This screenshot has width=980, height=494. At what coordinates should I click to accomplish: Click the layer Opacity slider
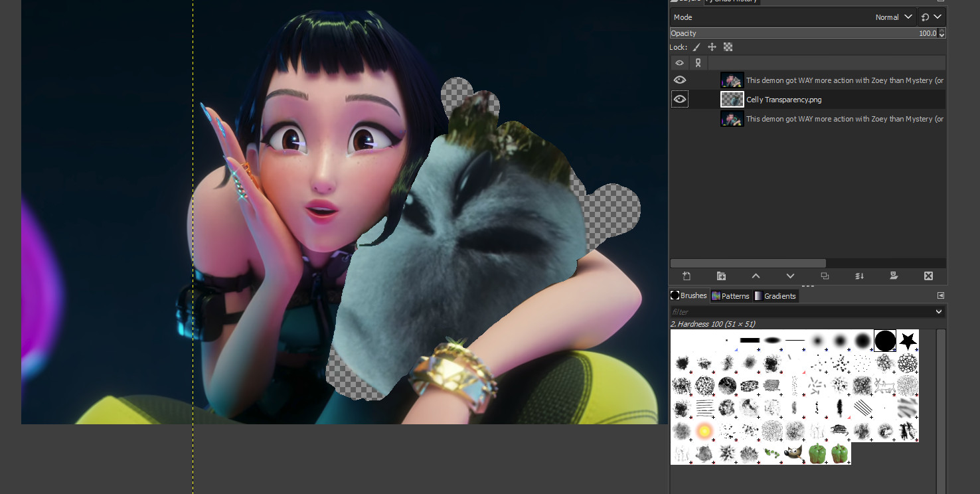(804, 33)
